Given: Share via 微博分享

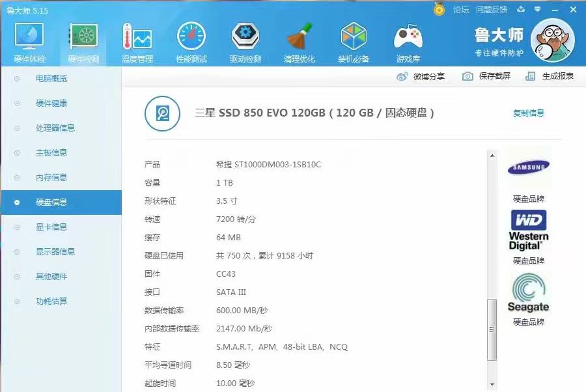Looking at the screenshot, I should click(x=421, y=77).
